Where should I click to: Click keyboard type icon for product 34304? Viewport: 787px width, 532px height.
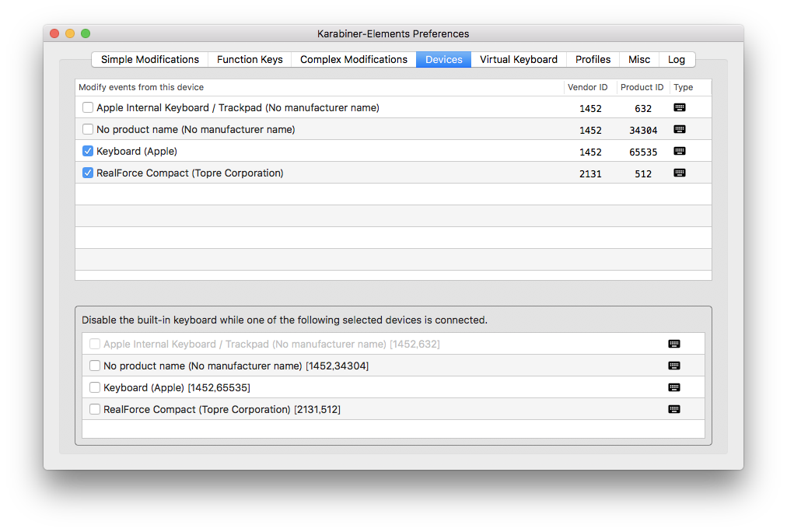(x=680, y=129)
